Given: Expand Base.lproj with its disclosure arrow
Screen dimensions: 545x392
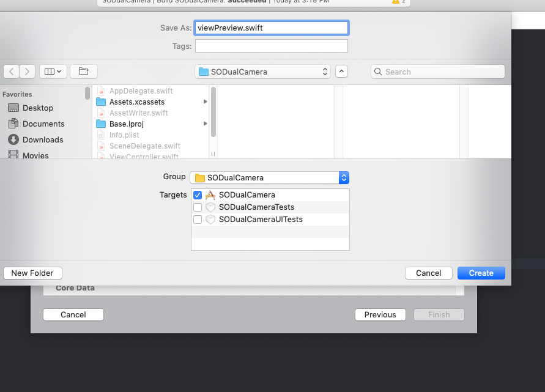Looking at the screenshot, I should tap(205, 124).
